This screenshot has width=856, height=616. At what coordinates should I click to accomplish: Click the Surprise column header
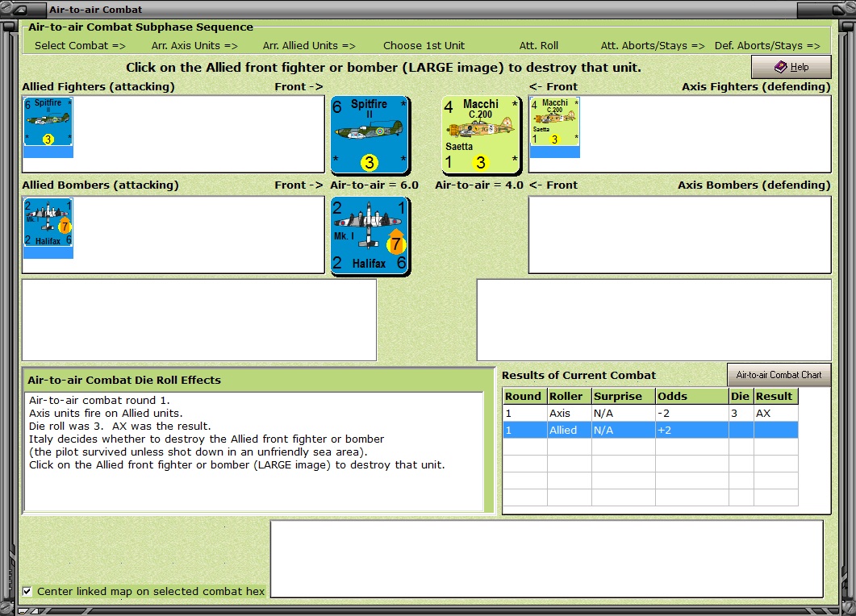[624, 396]
